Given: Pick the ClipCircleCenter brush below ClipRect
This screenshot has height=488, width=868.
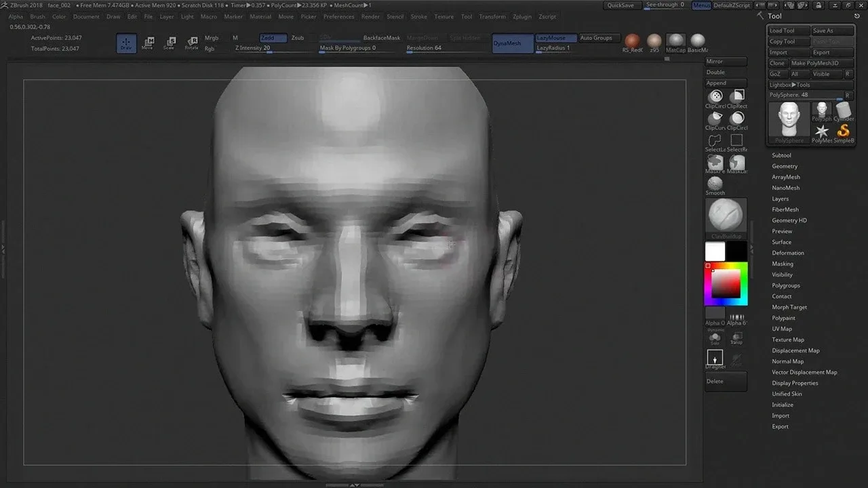Looking at the screenshot, I should click(737, 121).
